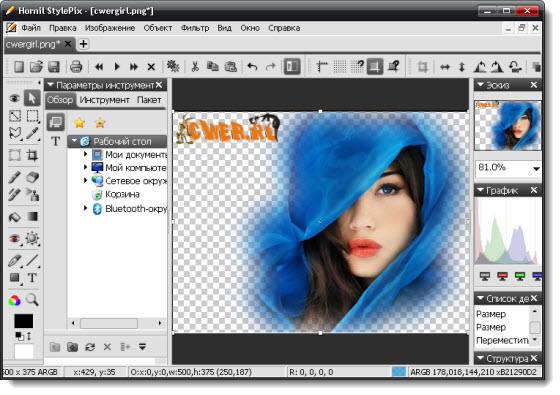Flip the image vertically
The height and width of the screenshot is (395, 560).
462,67
